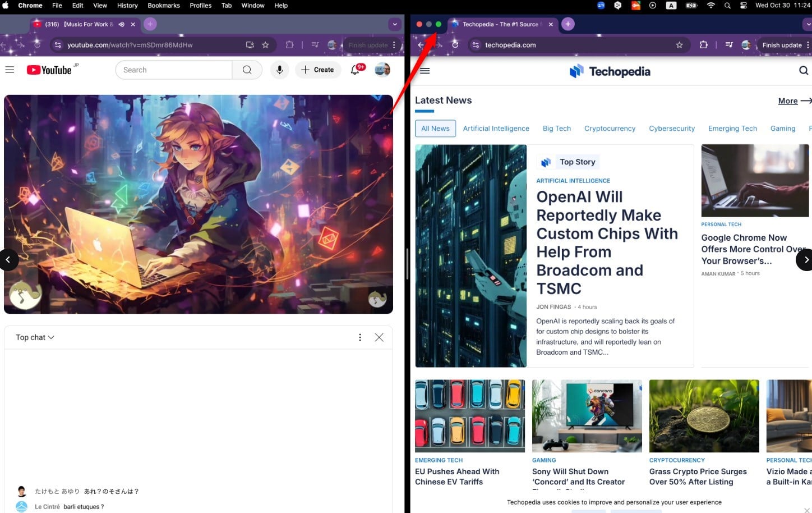The width and height of the screenshot is (812, 513).
Task: Click the Create button on YouTube
Action: pos(318,70)
